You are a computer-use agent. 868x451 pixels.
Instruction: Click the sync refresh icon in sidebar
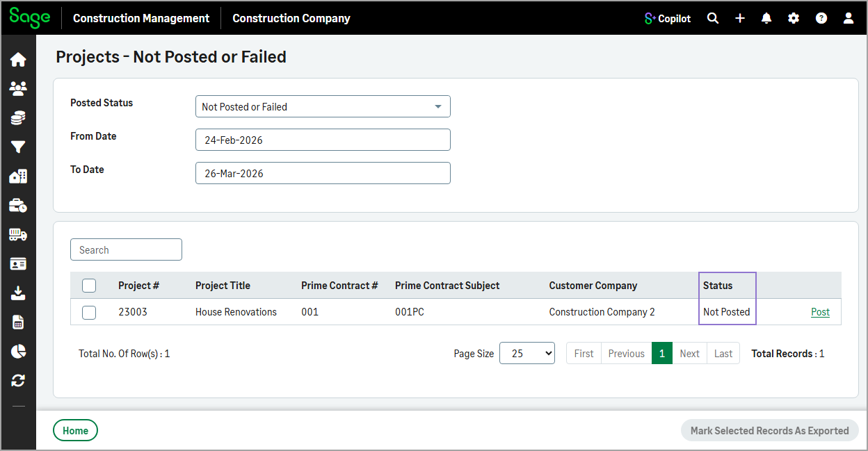click(x=19, y=380)
